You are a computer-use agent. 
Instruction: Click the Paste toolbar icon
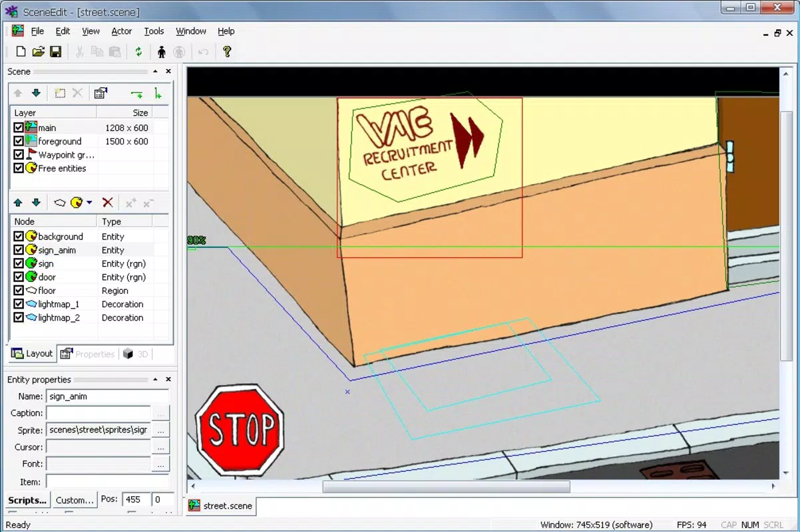click(114, 52)
